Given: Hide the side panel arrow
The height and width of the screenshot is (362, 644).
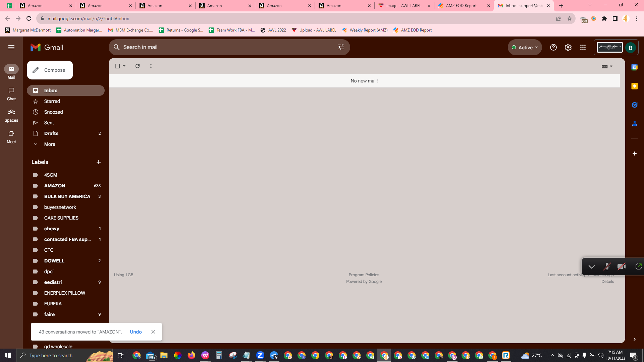Looking at the screenshot, I should 635,339.
